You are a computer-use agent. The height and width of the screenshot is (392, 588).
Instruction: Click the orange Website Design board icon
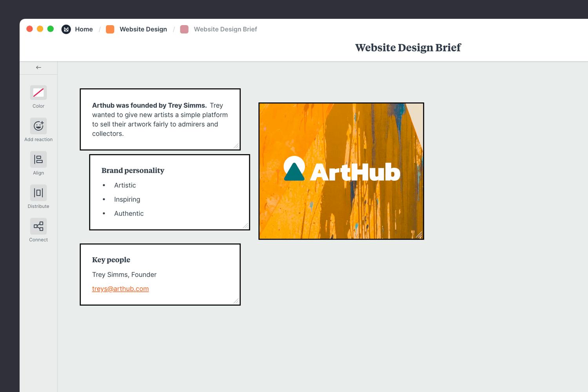110,29
